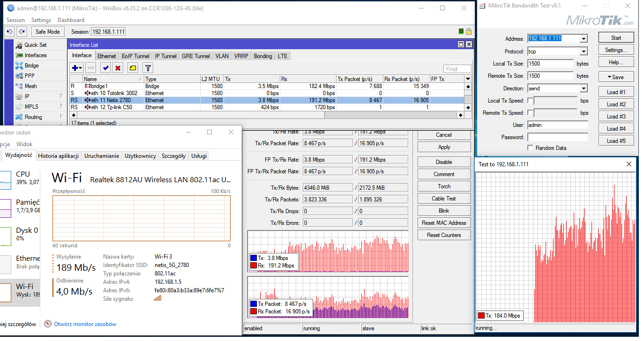Switch to the EoIP Tunnel tab

(x=135, y=56)
